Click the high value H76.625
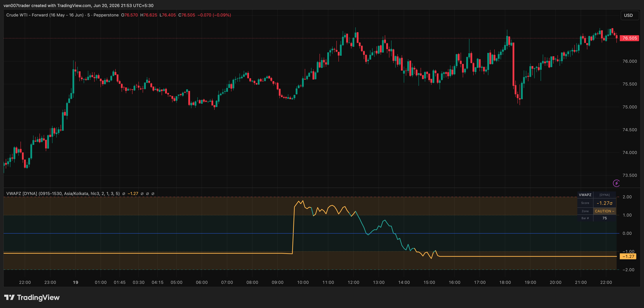 (149, 15)
